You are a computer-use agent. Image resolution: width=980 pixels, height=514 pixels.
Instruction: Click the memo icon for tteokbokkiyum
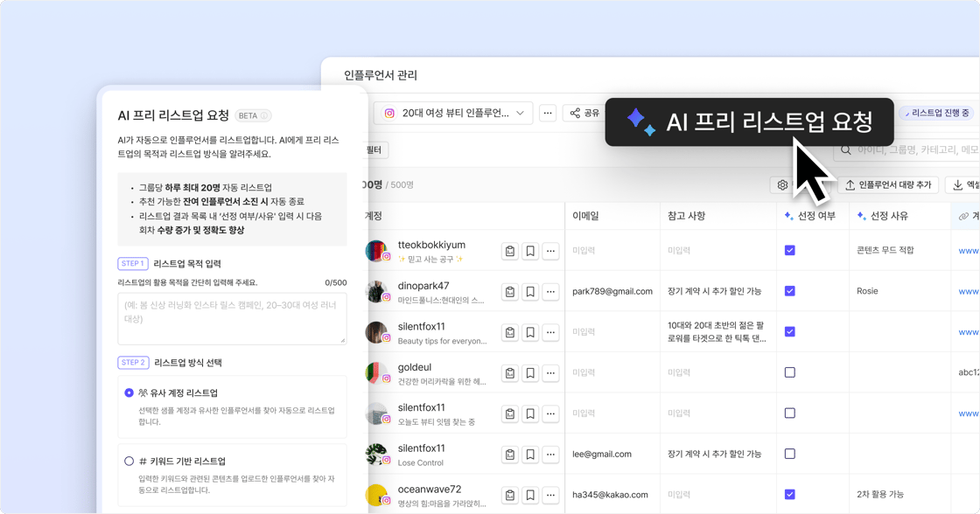click(510, 251)
